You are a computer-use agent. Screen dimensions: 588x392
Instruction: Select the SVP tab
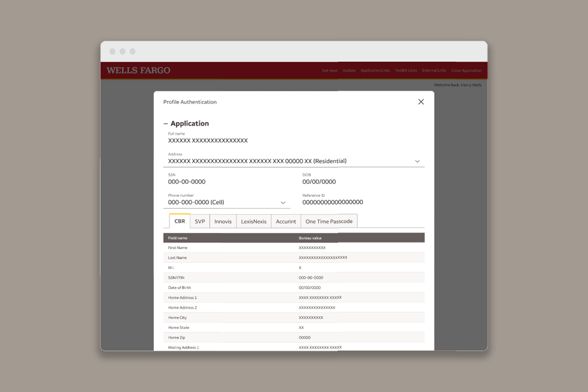click(200, 221)
